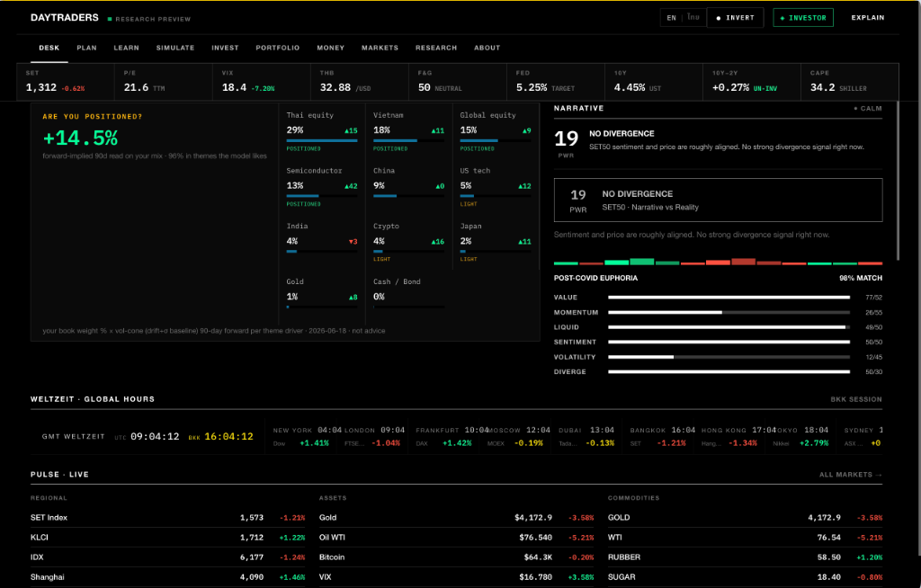Open the 10Y-2Y +0.27% cell
This screenshot has width=921, height=588.
coord(752,82)
